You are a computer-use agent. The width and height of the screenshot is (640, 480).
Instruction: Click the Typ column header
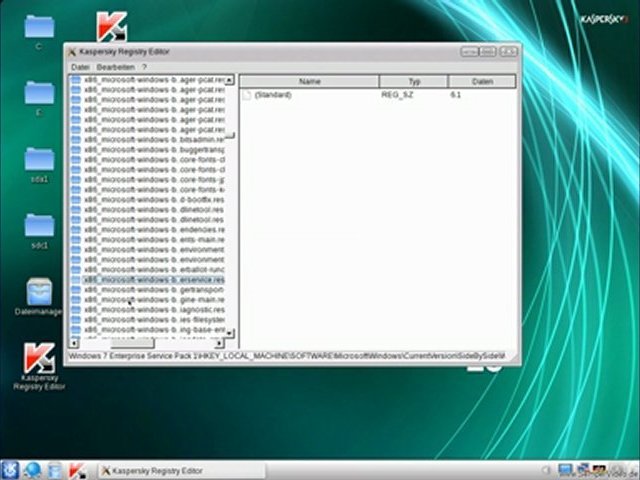tap(413, 81)
